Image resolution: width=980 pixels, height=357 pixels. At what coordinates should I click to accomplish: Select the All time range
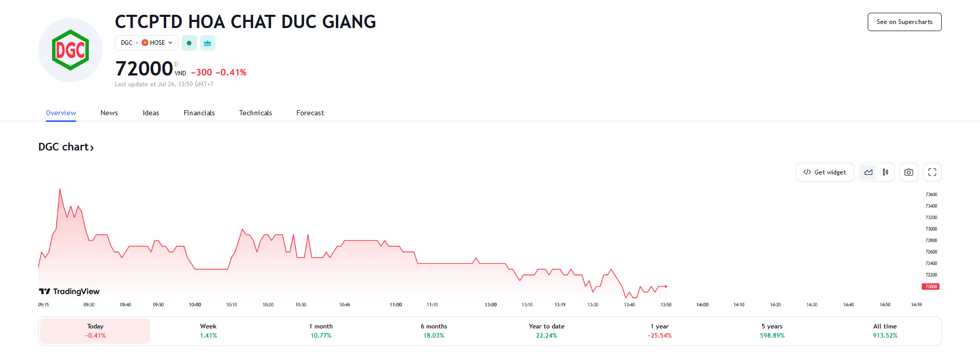(x=885, y=330)
